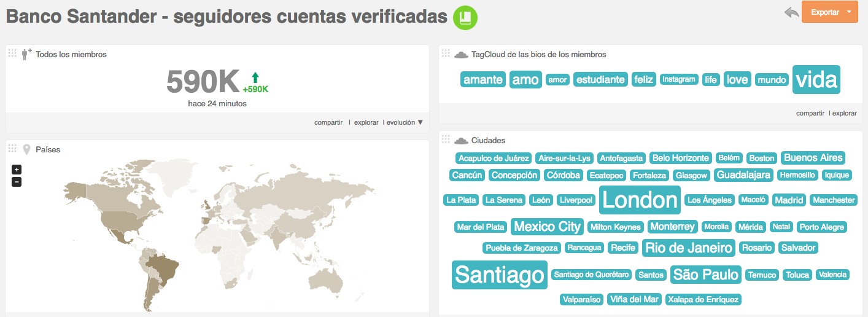Select the Porto Alegre tag
868x317 pixels.
click(x=822, y=227)
